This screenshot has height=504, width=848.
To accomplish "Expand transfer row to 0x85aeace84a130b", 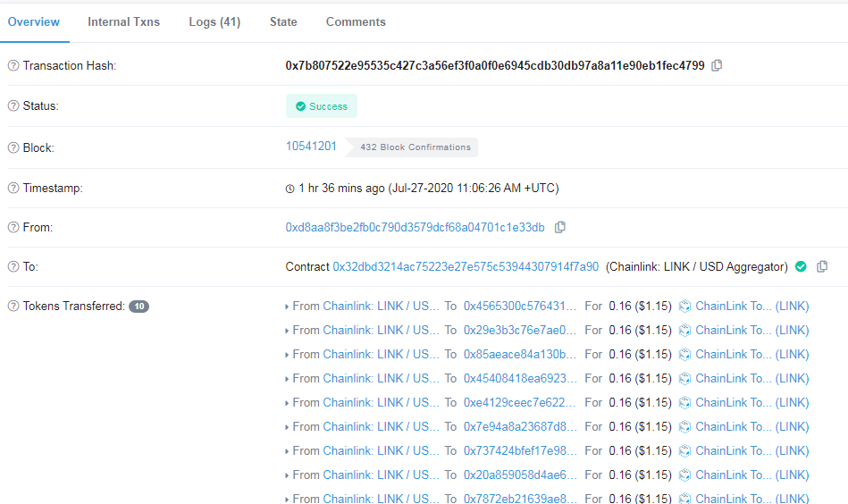I will pyautogui.click(x=287, y=356).
